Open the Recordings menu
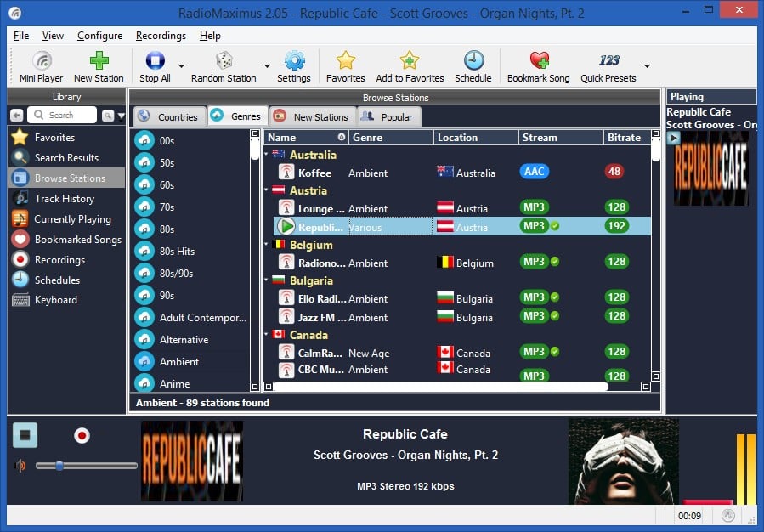The height and width of the screenshot is (532, 764). [161, 36]
